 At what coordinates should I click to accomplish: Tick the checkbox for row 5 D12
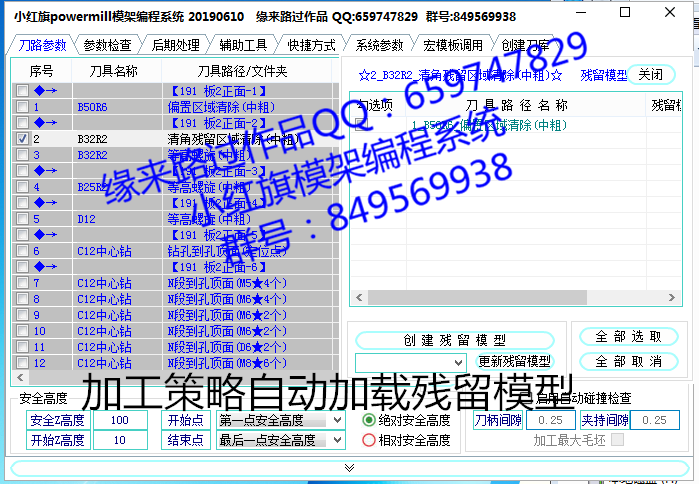point(22,219)
